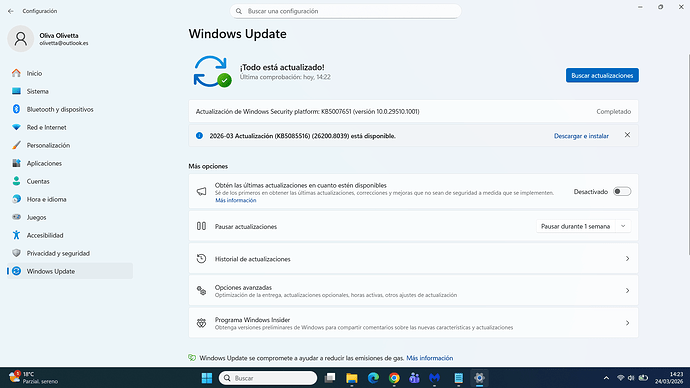Image resolution: width=690 pixels, height=388 pixels.
Task: Click the update sync status icon
Action: [213, 71]
